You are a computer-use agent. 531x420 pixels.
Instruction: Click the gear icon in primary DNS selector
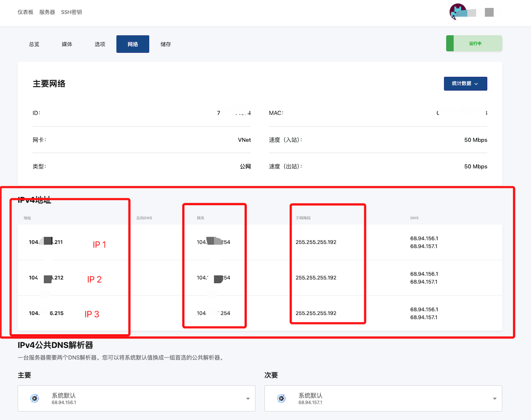(x=34, y=398)
